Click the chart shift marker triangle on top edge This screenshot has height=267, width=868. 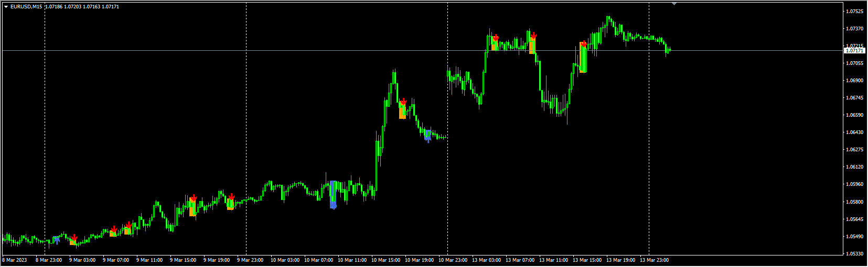[674, 4]
